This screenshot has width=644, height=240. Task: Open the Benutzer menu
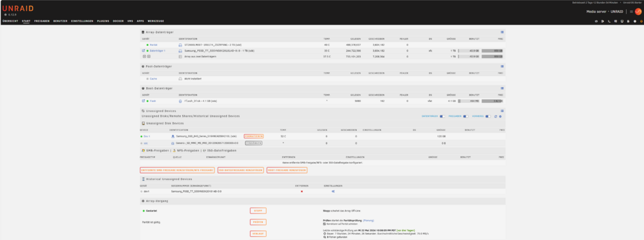[x=61, y=21]
